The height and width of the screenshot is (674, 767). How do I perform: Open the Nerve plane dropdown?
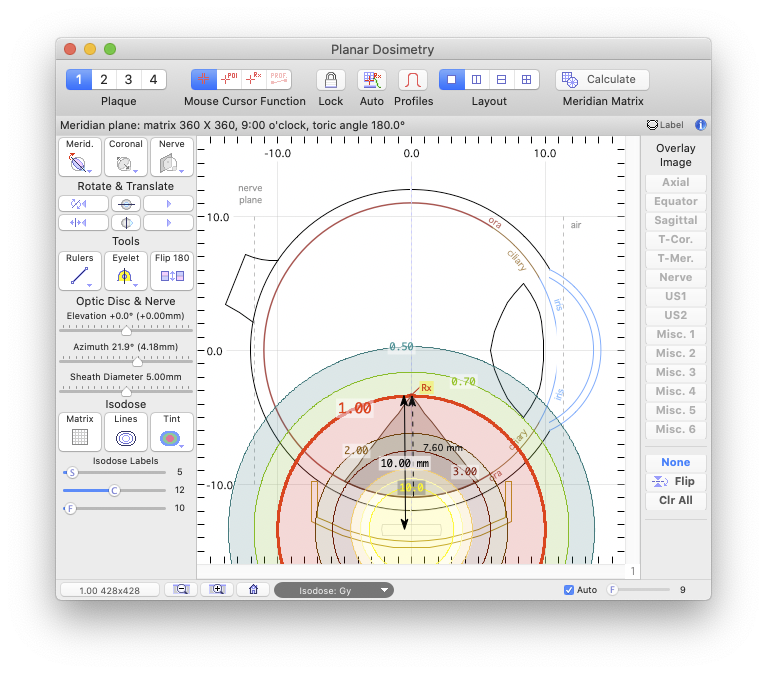tap(172, 157)
